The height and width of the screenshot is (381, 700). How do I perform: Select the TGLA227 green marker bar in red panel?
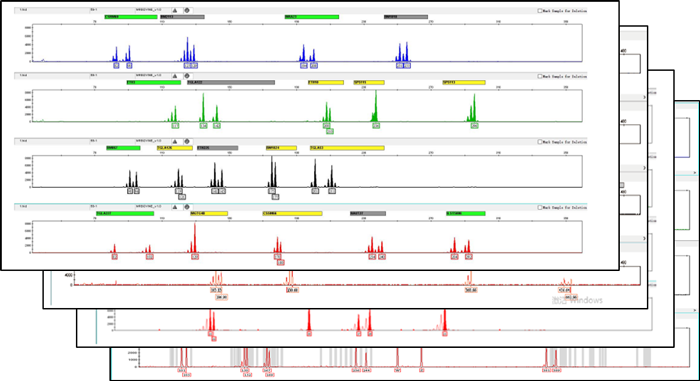(125, 214)
